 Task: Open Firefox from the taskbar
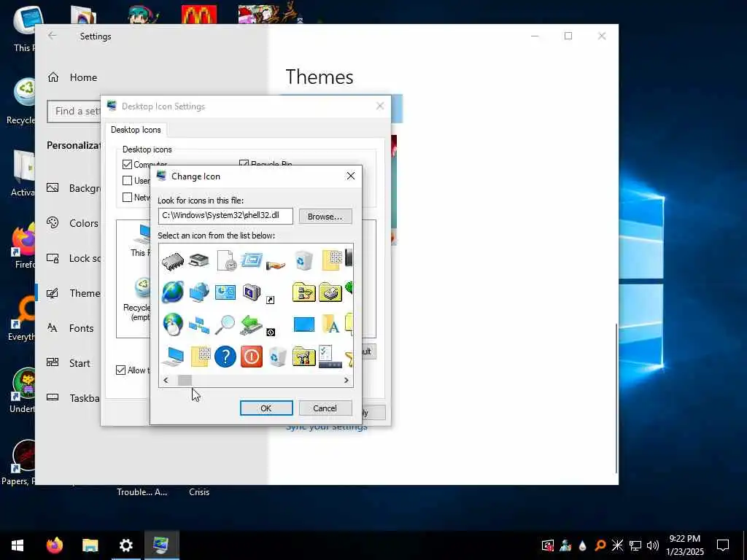point(54,545)
